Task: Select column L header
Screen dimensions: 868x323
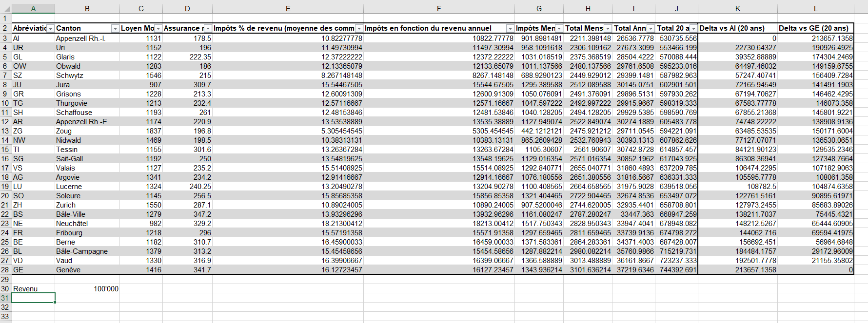Action: pyautogui.click(x=815, y=9)
